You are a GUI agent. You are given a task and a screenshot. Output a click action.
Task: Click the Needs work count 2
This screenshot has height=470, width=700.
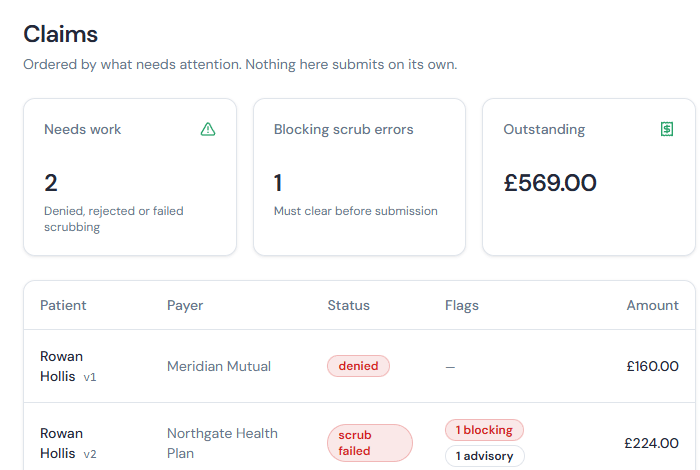tap(51, 183)
